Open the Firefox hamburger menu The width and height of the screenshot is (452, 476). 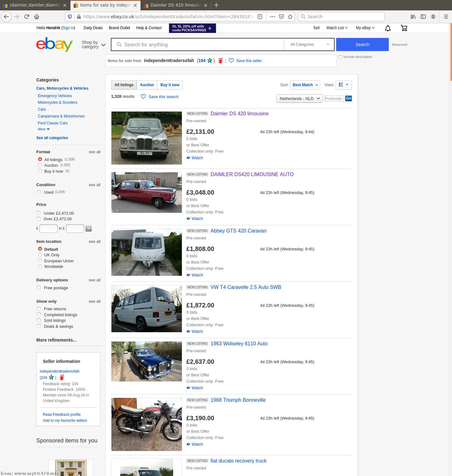tap(446, 16)
